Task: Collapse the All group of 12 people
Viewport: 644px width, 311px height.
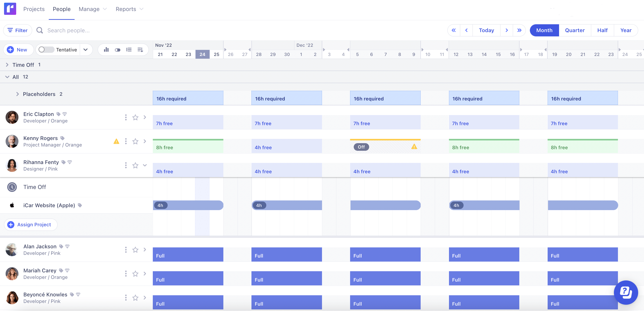Action: pos(7,77)
